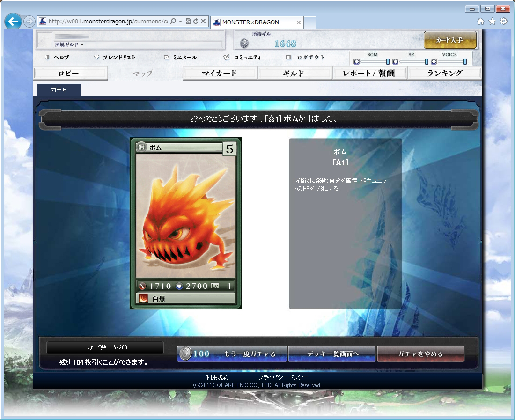The width and height of the screenshot is (515, 420).
Task: Open the マイカード menu
Action: click(220, 73)
